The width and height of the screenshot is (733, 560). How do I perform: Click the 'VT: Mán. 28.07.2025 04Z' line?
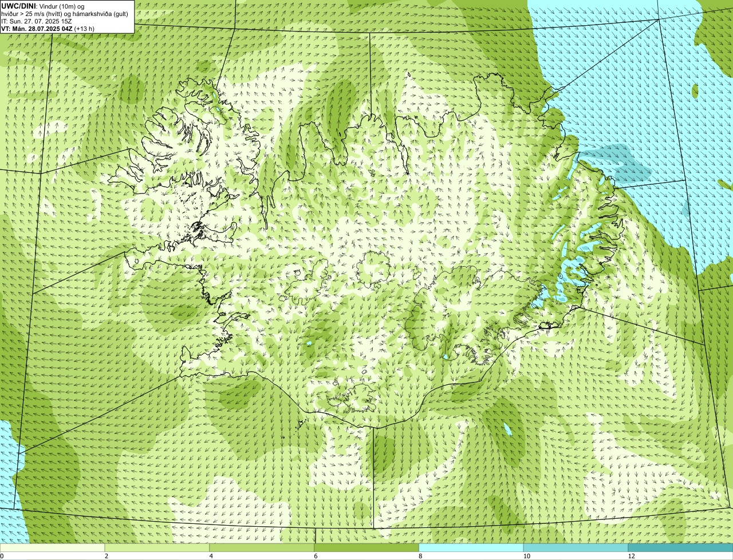48,28
